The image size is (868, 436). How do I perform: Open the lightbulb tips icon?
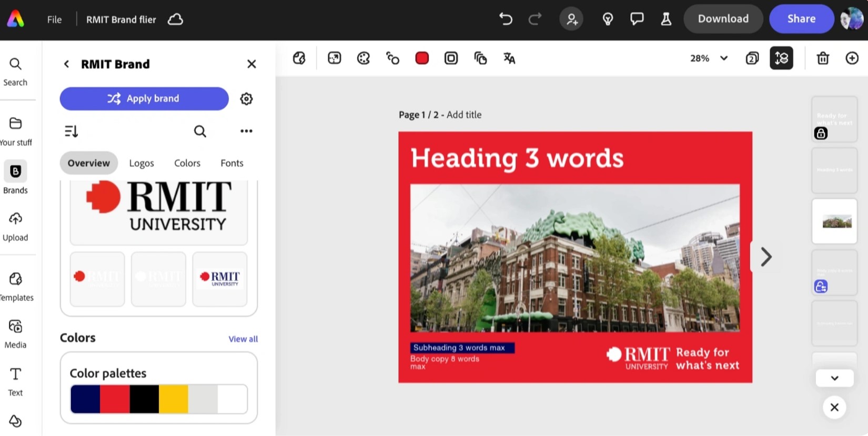tap(608, 19)
